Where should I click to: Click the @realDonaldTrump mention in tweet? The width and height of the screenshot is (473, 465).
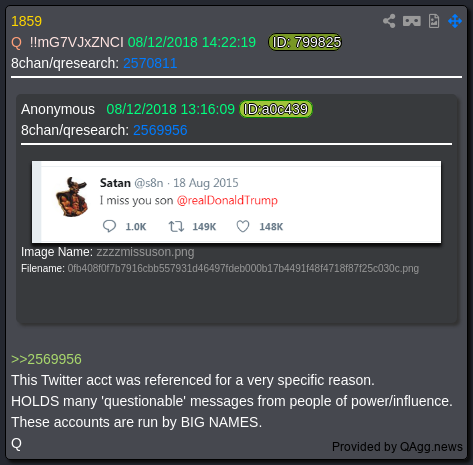point(227,200)
